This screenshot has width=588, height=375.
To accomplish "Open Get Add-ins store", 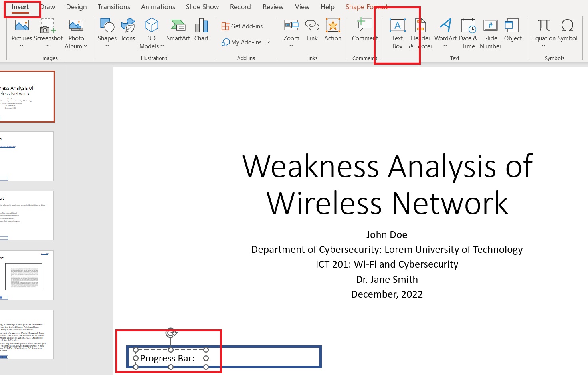I will pyautogui.click(x=242, y=26).
